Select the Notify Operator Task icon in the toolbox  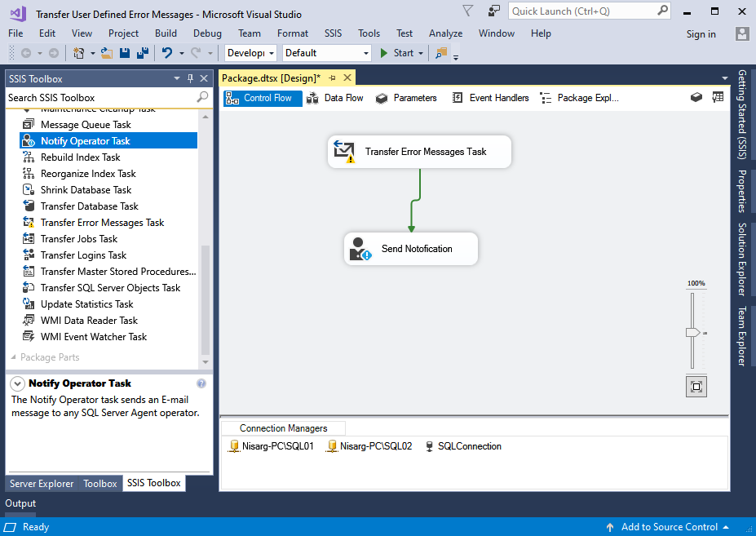tap(29, 140)
